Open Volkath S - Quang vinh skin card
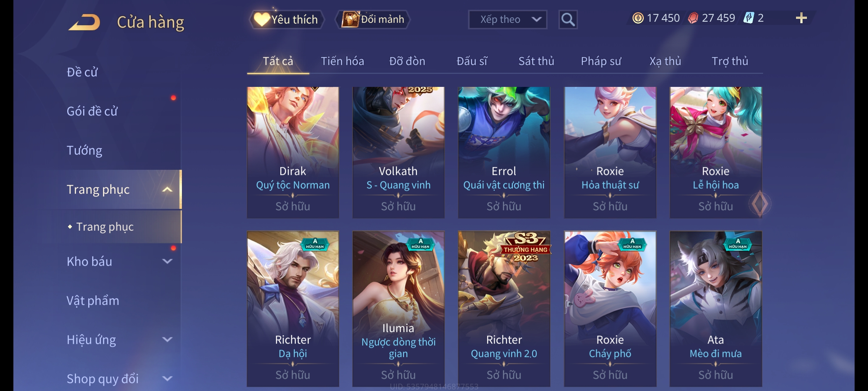Viewport: 868px width, 391px height. [x=398, y=152]
